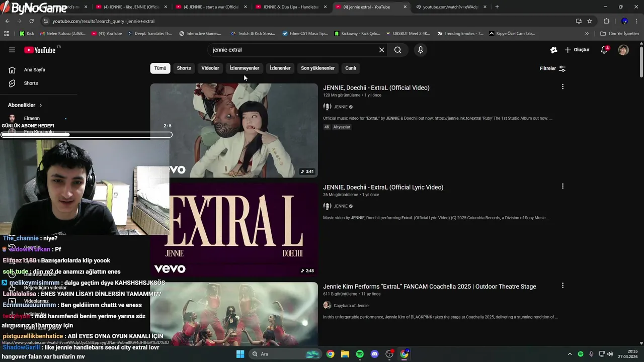
Task: Clear the search box with the X icon
Action: [381, 50]
